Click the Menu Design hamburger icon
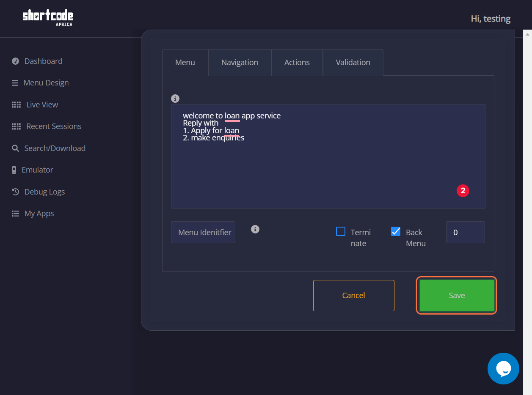The width and height of the screenshot is (532, 395). (15, 83)
